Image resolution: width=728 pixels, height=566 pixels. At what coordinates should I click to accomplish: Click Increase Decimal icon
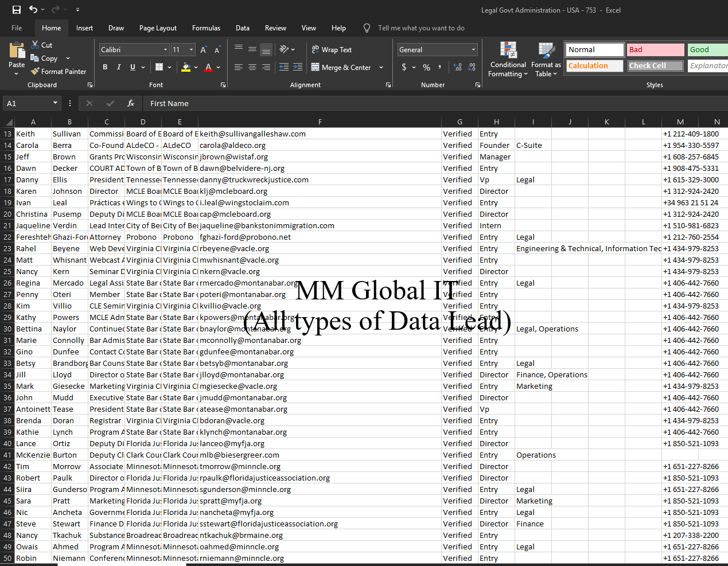click(458, 67)
